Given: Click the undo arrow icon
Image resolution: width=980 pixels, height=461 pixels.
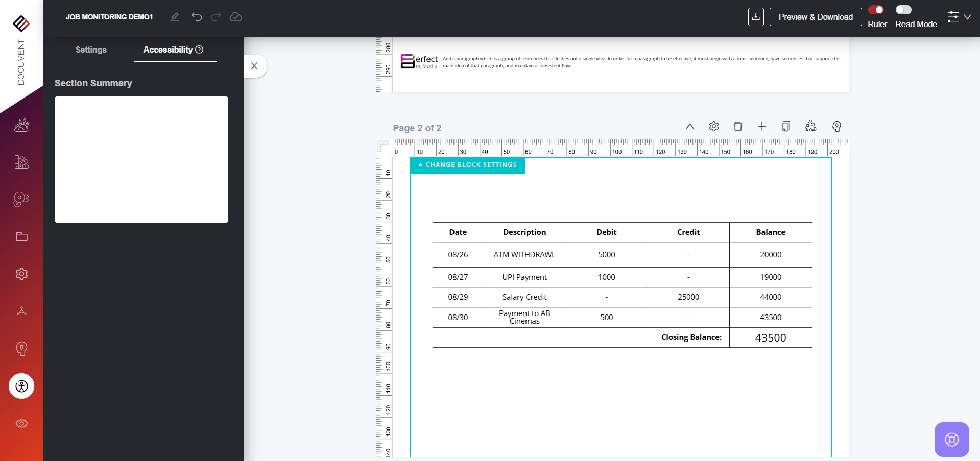Looking at the screenshot, I should click(197, 17).
